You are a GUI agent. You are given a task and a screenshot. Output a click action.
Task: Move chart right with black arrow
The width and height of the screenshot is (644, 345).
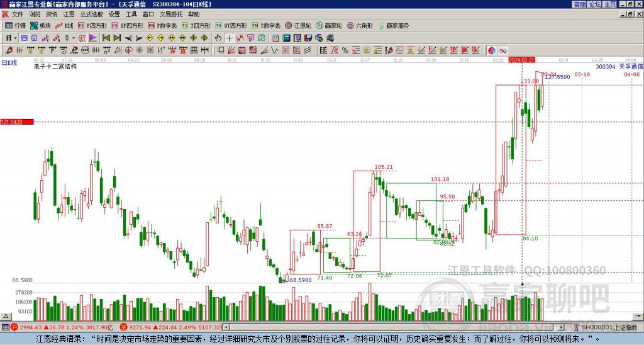pyautogui.click(x=139, y=38)
